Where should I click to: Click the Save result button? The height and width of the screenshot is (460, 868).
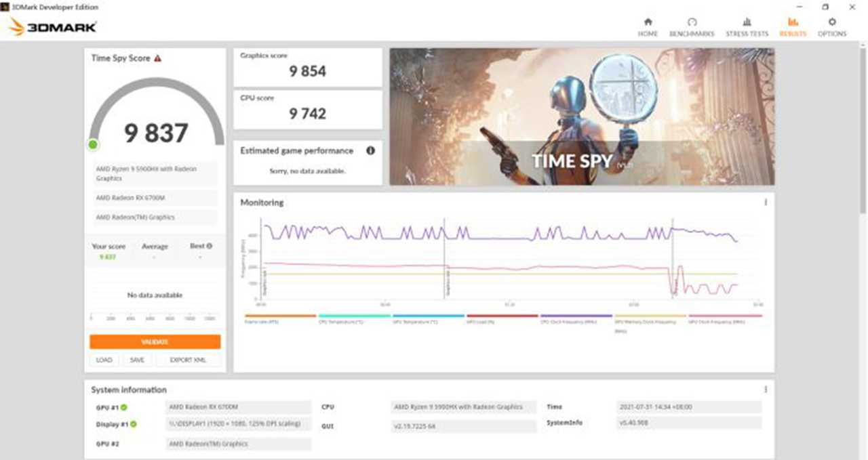tap(137, 360)
